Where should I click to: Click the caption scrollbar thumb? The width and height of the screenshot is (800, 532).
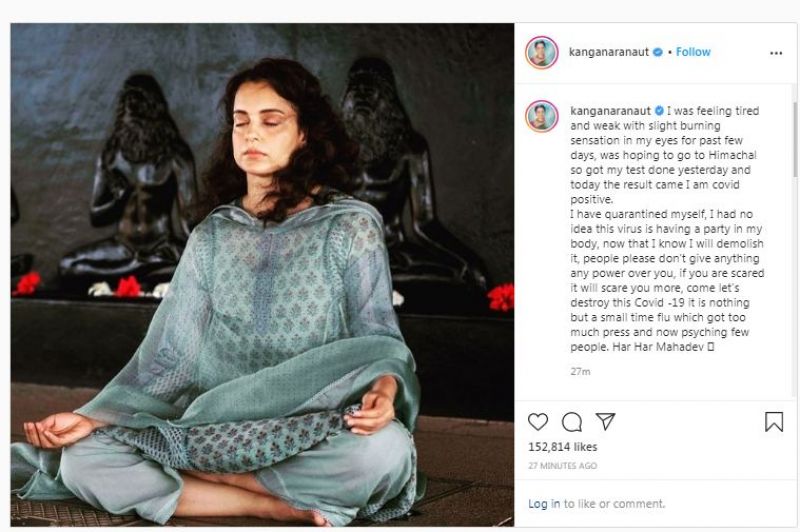[793, 140]
